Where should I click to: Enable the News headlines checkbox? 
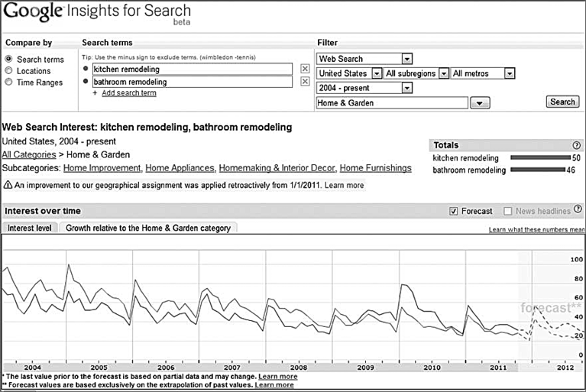click(x=507, y=211)
